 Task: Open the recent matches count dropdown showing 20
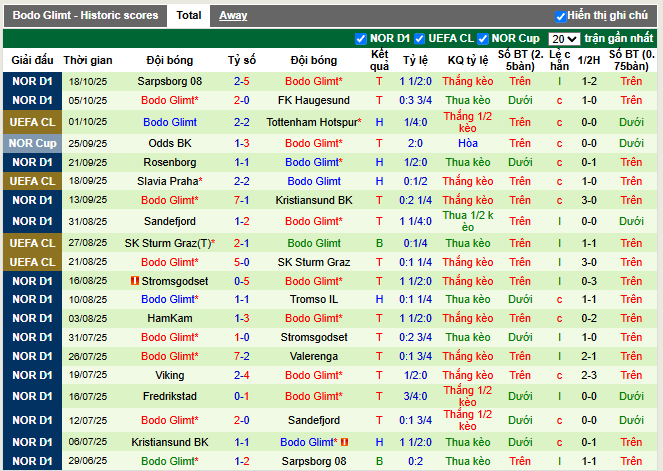pyautogui.click(x=564, y=39)
